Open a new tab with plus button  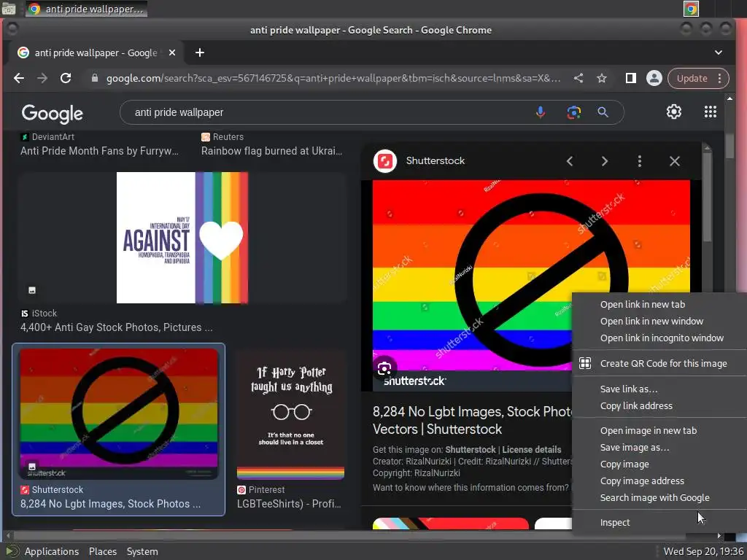click(x=200, y=52)
